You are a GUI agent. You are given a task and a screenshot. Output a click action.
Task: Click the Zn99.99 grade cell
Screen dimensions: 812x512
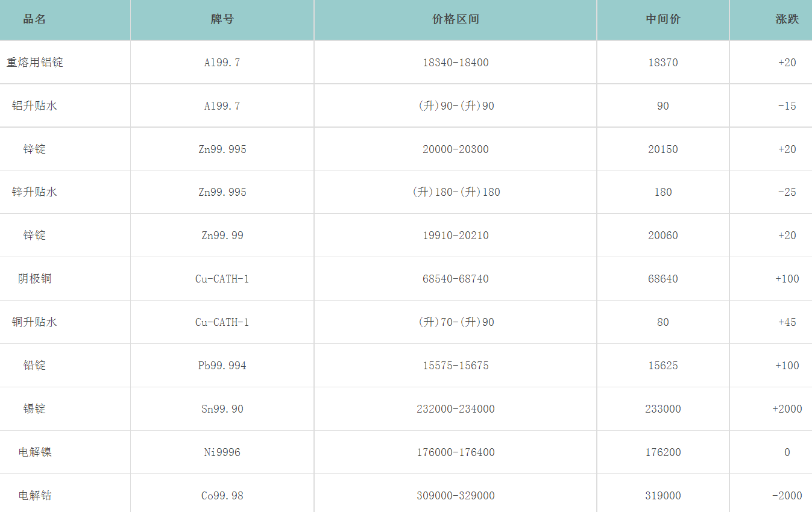(222, 236)
